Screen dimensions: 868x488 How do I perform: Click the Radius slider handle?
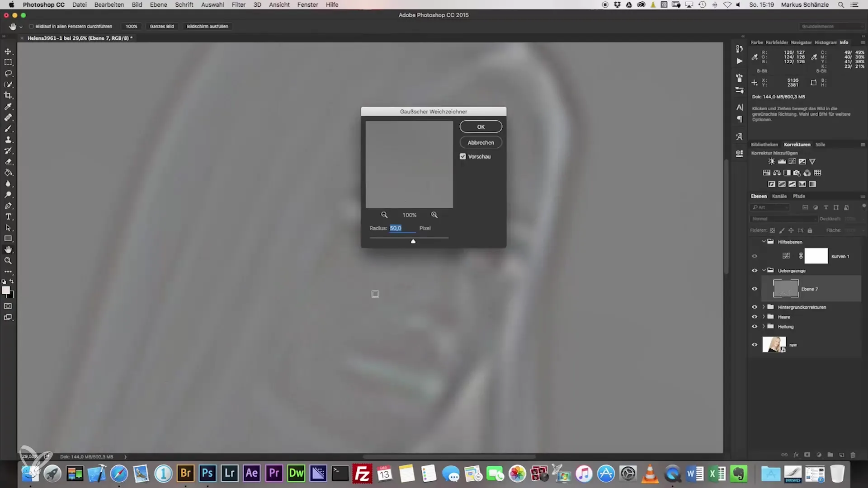coord(413,242)
